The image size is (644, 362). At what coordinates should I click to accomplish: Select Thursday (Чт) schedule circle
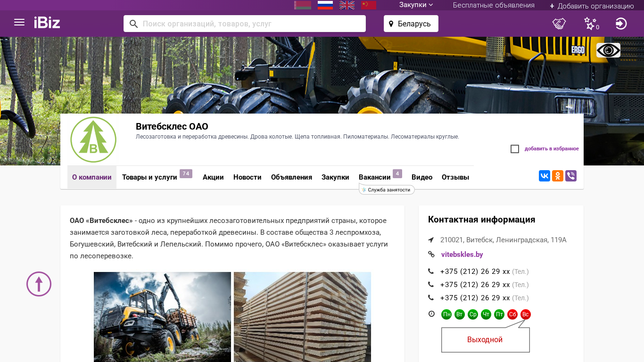pos(486,314)
